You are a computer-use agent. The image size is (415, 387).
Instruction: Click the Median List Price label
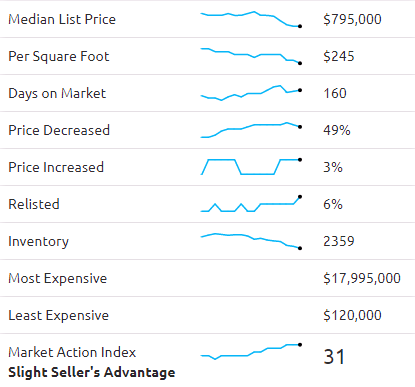(x=62, y=19)
